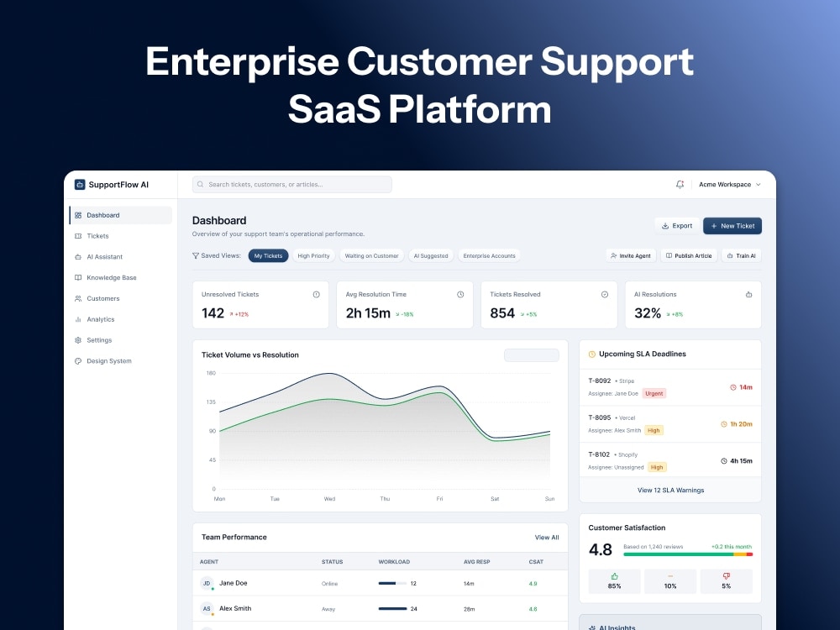Click the WORKLOAD column header
This screenshot has height=630, width=840.
[394, 562]
